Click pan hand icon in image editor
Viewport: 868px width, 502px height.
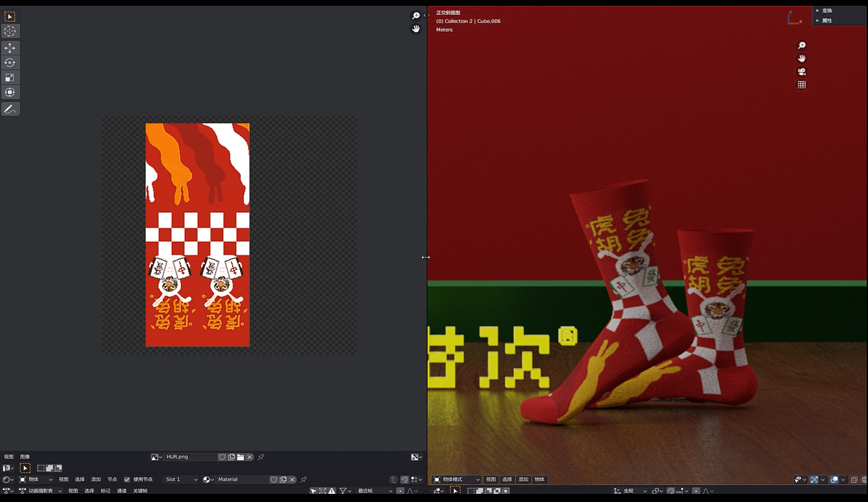point(416,28)
